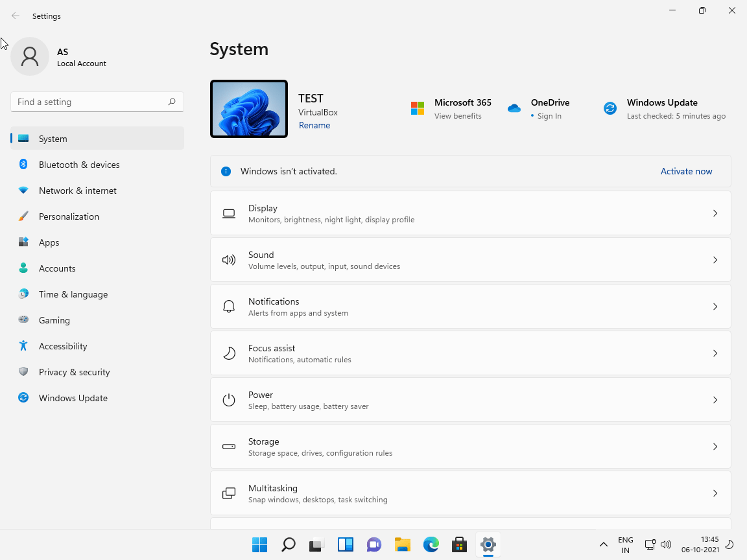Click Activate now link
This screenshot has height=560, width=747.
(x=686, y=171)
